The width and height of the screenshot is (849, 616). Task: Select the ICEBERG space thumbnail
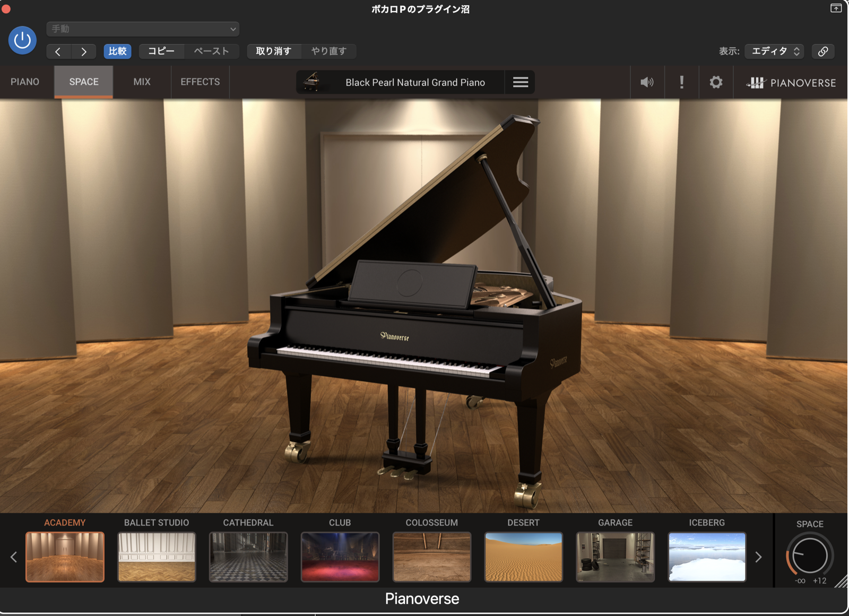coord(707,557)
